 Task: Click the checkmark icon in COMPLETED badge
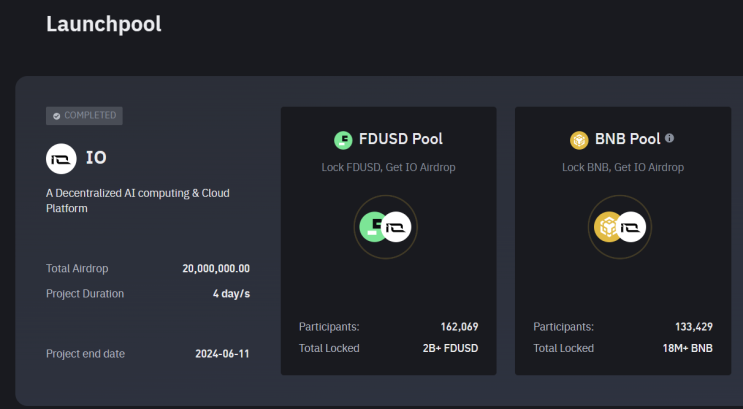pyautogui.click(x=56, y=116)
